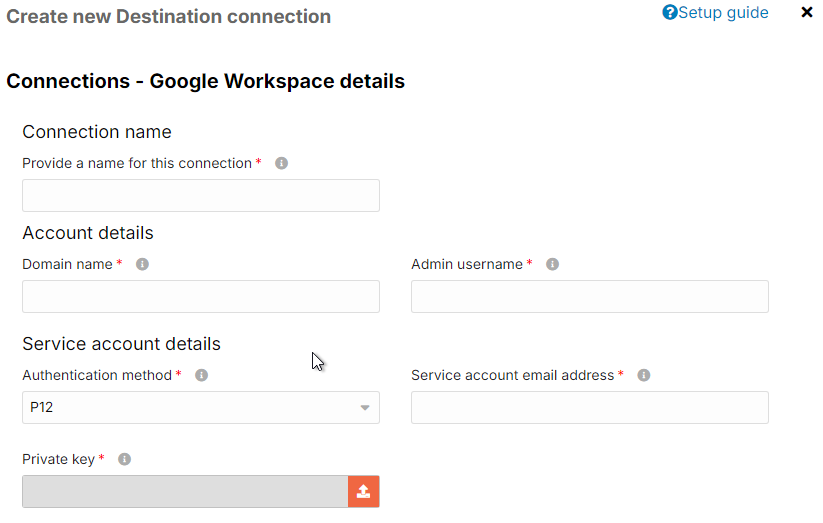This screenshot has width=823, height=523.
Task: Click the Service account email address label
Action: point(512,375)
